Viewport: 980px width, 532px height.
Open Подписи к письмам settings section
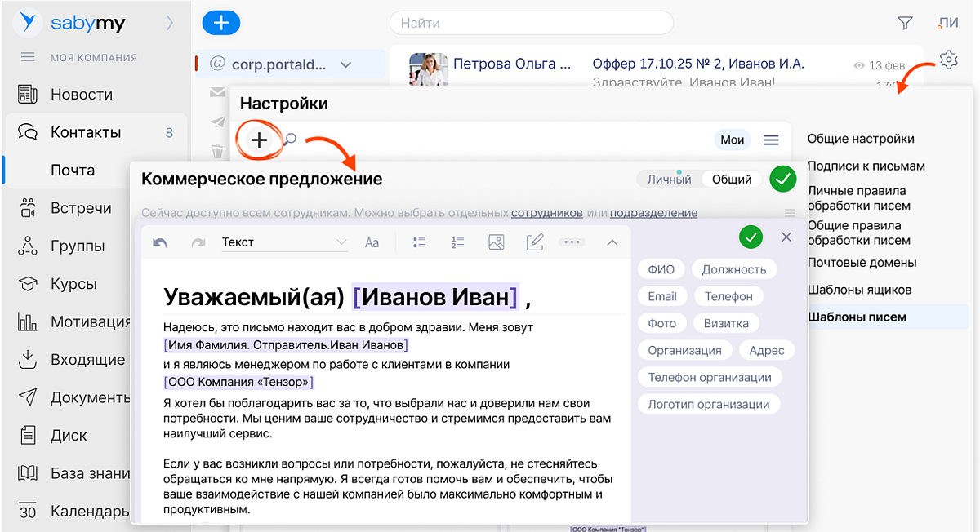click(866, 166)
